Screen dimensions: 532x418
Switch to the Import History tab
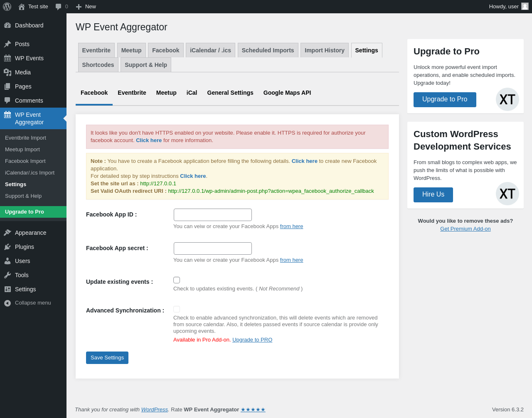[x=325, y=50]
